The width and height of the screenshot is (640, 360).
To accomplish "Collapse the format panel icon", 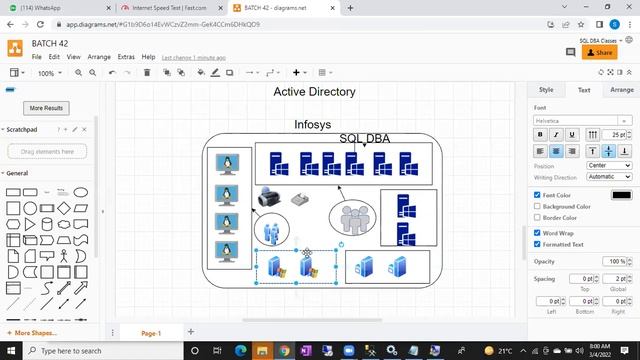I will click(x=620, y=72).
